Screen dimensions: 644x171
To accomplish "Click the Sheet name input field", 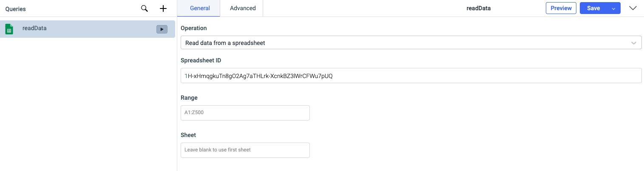I will (245, 150).
